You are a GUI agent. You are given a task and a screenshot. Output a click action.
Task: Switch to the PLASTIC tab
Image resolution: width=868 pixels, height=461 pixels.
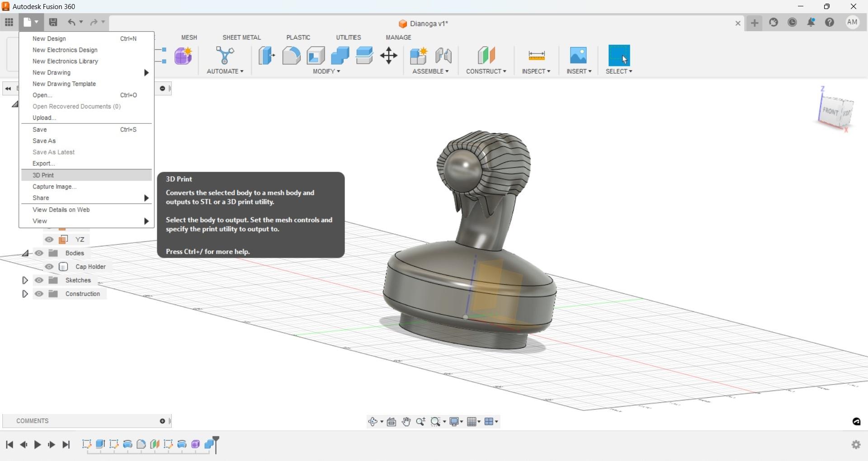(x=298, y=38)
